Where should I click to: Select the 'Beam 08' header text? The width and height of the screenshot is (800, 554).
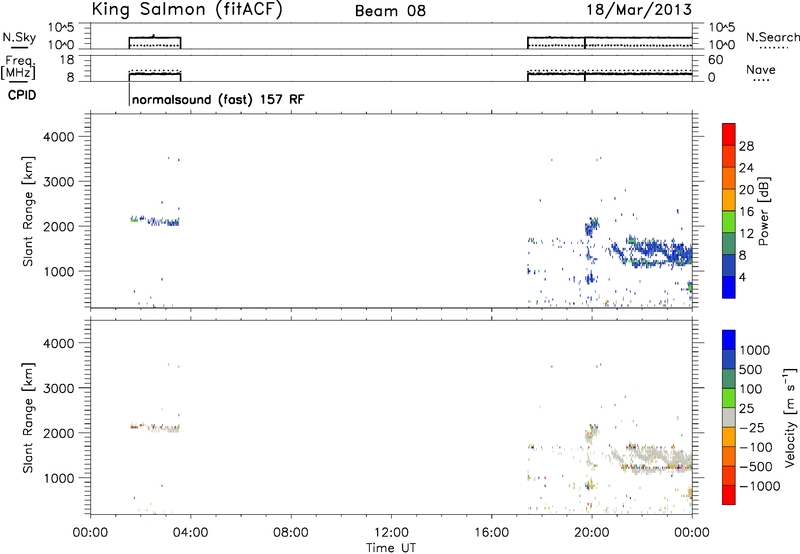(x=390, y=11)
